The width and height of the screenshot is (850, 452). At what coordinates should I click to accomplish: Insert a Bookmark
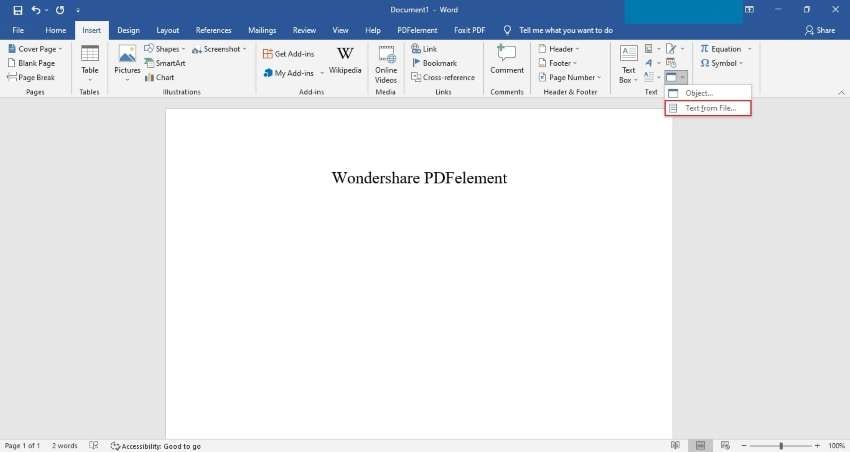point(434,63)
